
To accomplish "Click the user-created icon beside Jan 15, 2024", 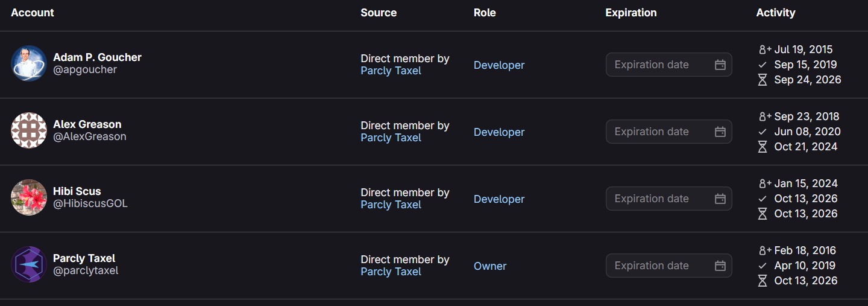I will tap(765, 183).
